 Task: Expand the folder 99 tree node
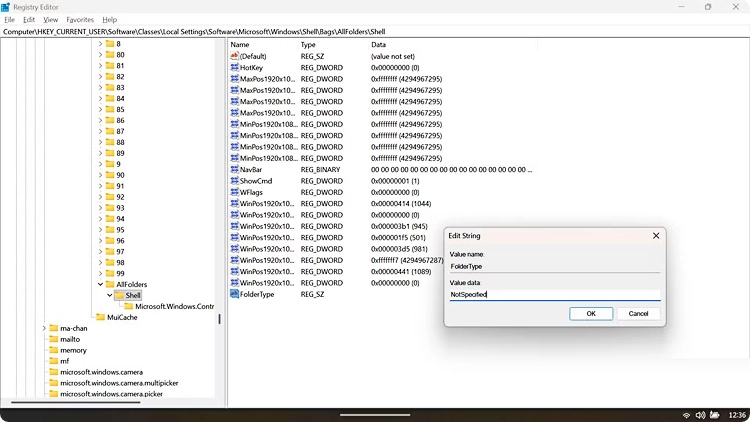click(x=100, y=273)
